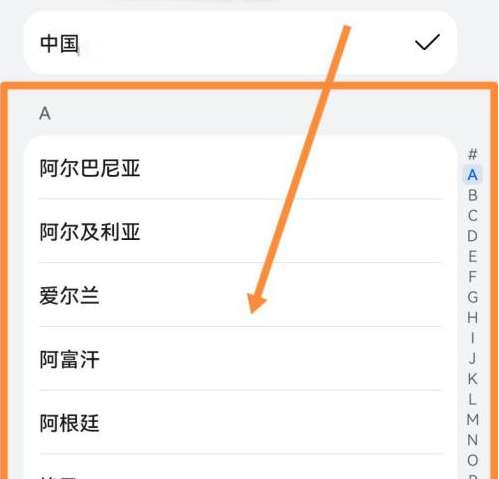499x479 pixels.
Task: Choose 阿尔巴尼亚 from the list
Action: pyautogui.click(x=240, y=168)
